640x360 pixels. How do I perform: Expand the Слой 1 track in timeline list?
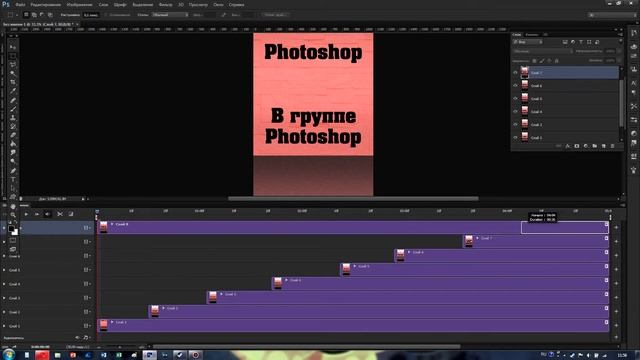click(4, 326)
